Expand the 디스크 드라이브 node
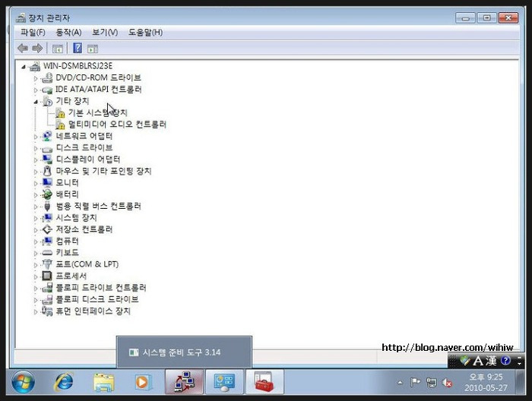This screenshot has width=532, height=401. tap(36, 148)
